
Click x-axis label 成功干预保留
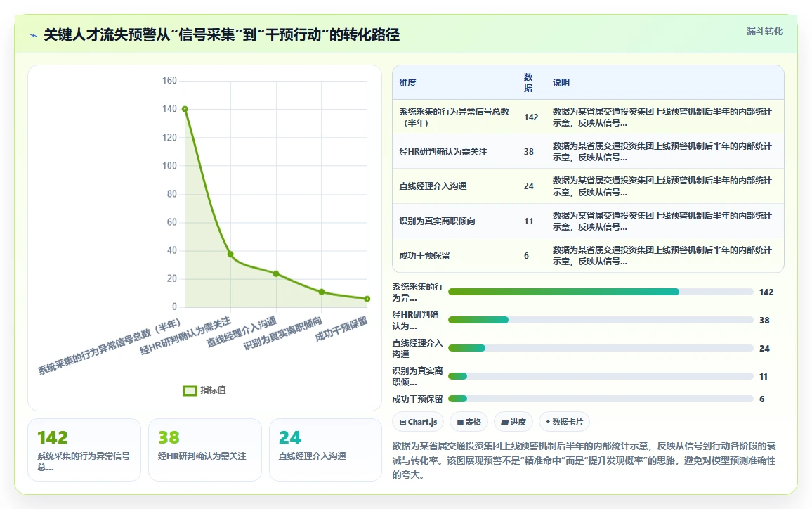[x=342, y=328]
